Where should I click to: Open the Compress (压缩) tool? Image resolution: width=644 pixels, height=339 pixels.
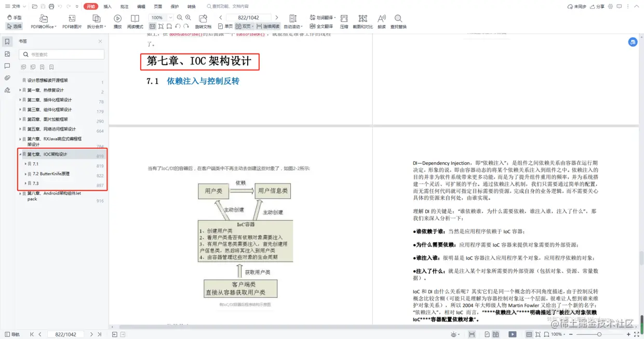tap(344, 22)
